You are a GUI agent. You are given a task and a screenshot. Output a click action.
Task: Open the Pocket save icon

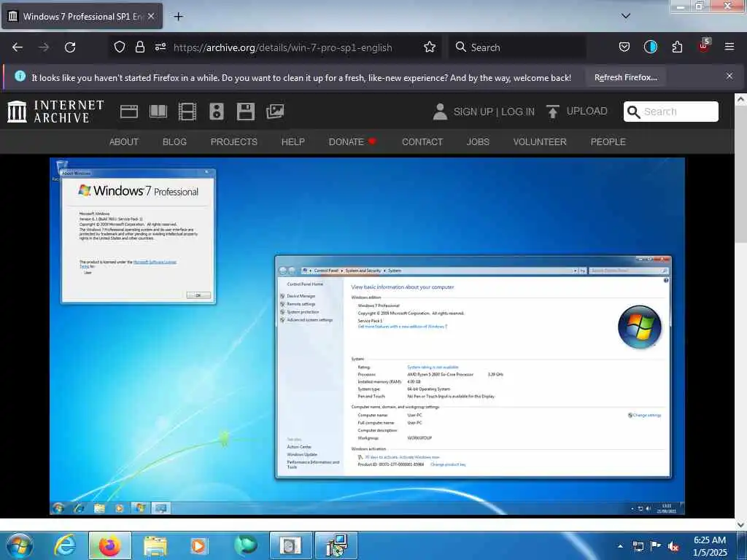pyautogui.click(x=624, y=47)
